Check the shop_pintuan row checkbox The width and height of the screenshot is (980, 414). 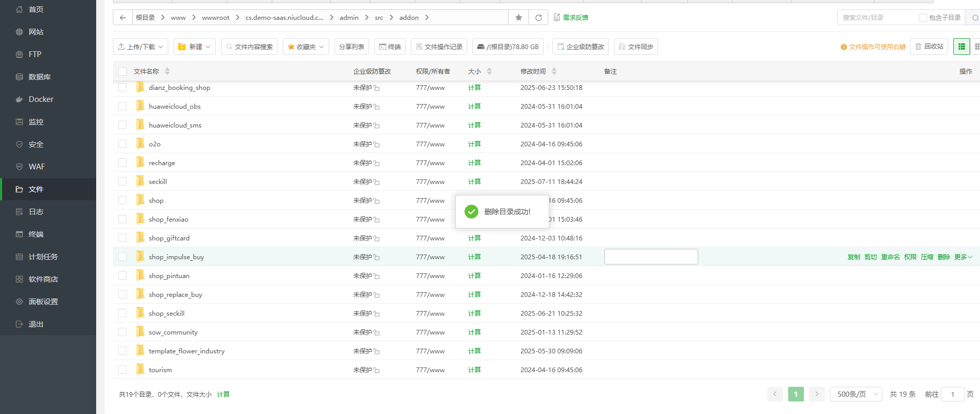click(x=122, y=275)
